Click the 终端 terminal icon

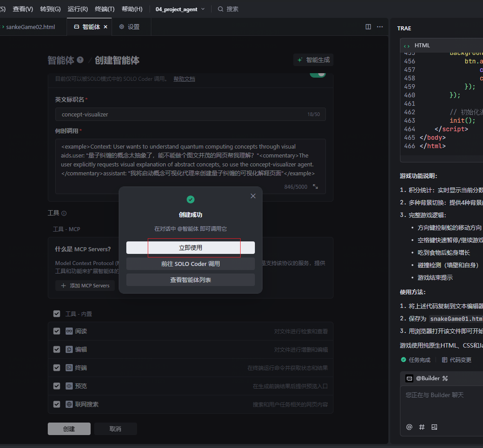click(x=69, y=368)
